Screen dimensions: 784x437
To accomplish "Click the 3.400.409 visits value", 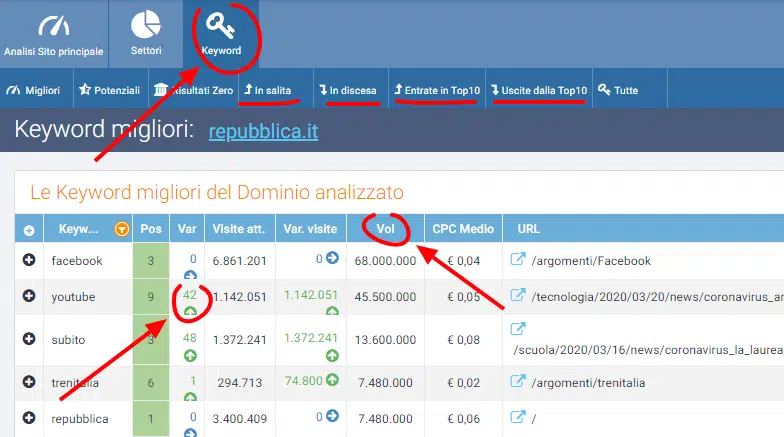I will (240, 418).
